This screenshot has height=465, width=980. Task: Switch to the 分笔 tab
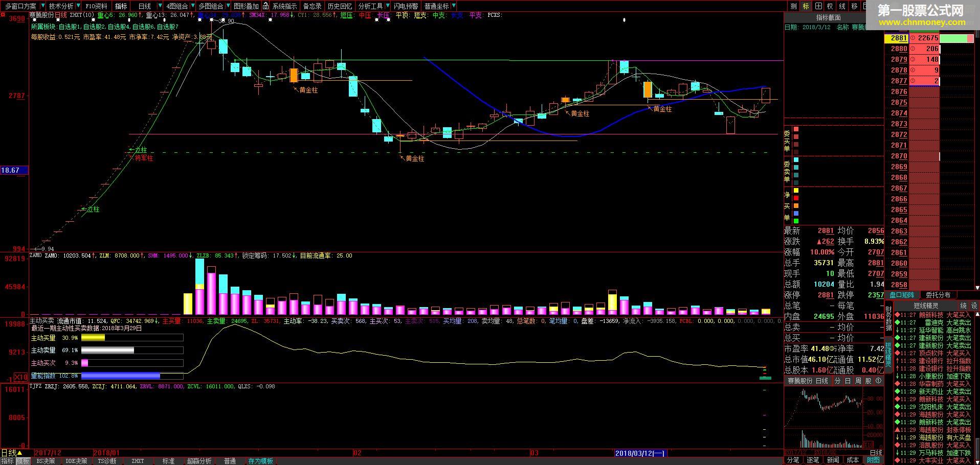click(793, 460)
